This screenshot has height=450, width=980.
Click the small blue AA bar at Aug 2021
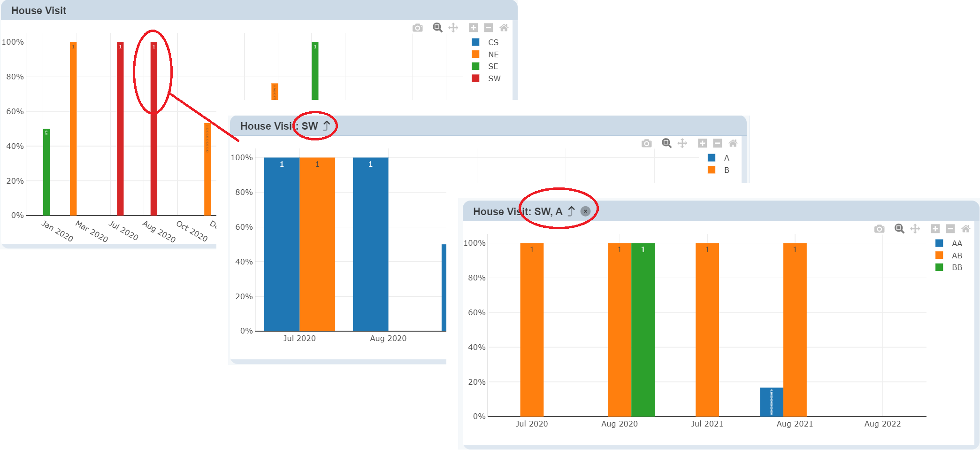point(771,402)
